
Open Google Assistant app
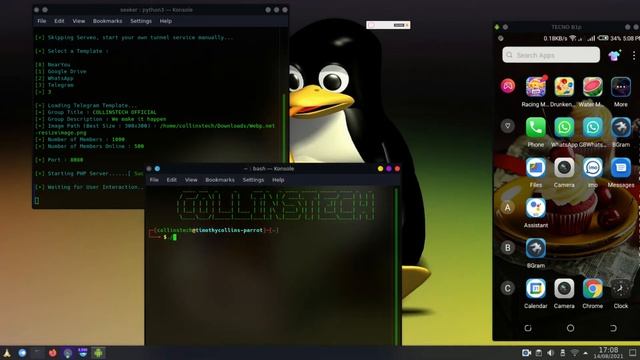(535, 208)
